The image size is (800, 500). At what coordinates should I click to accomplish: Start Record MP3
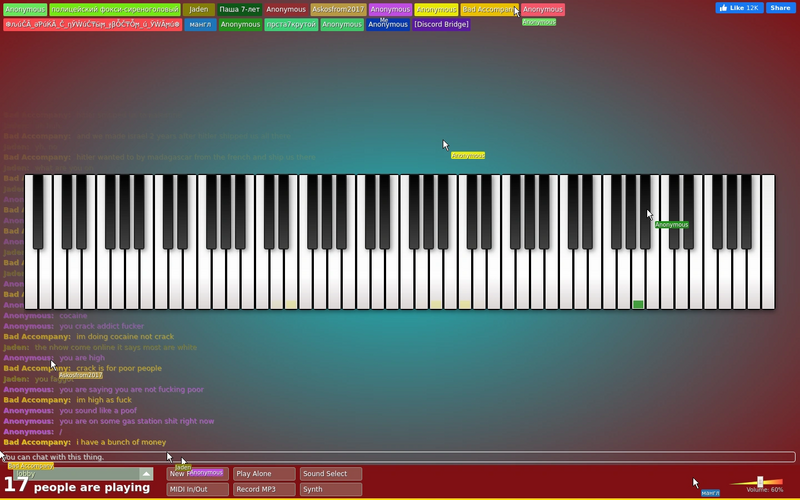point(264,489)
